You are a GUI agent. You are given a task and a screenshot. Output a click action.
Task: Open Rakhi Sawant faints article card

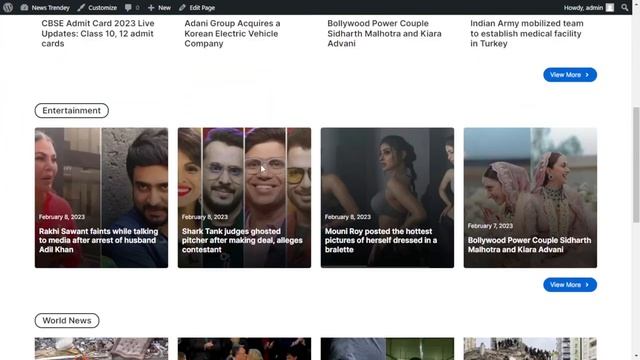(101, 198)
